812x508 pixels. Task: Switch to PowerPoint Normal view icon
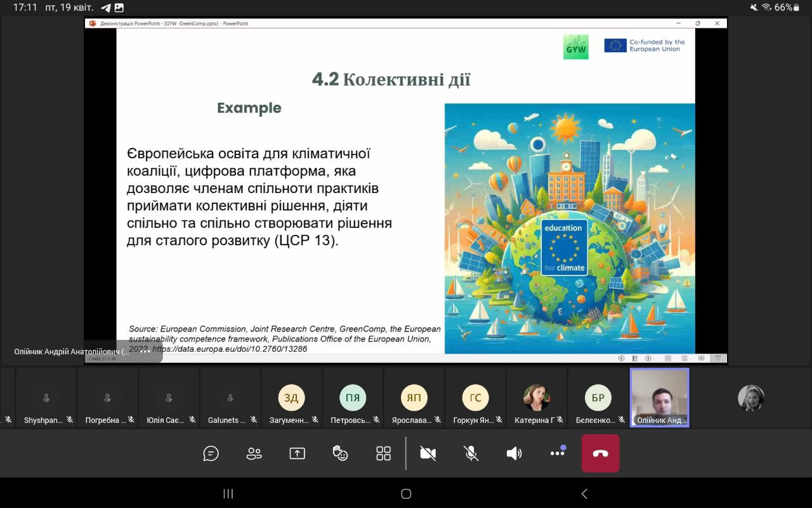pyautogui.click(x=668, y=359)
